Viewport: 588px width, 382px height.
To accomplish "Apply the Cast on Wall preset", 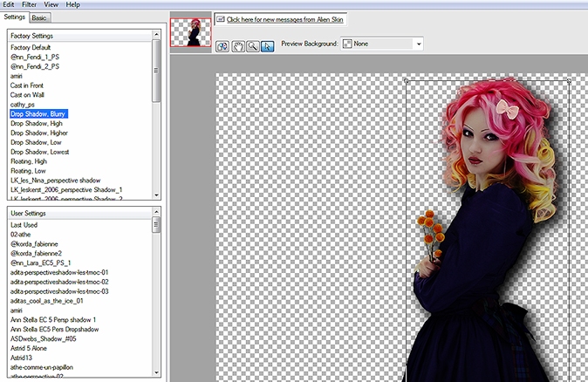I will click(x=27, y=95).
